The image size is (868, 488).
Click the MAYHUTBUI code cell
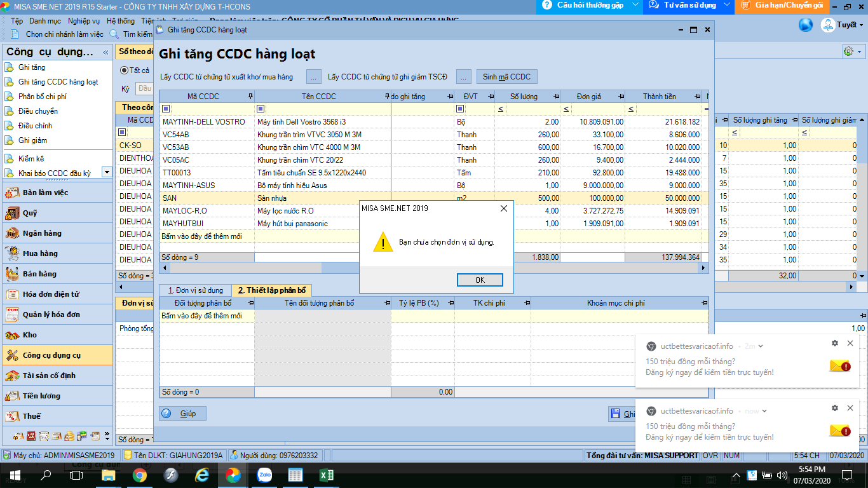(207, 223)
